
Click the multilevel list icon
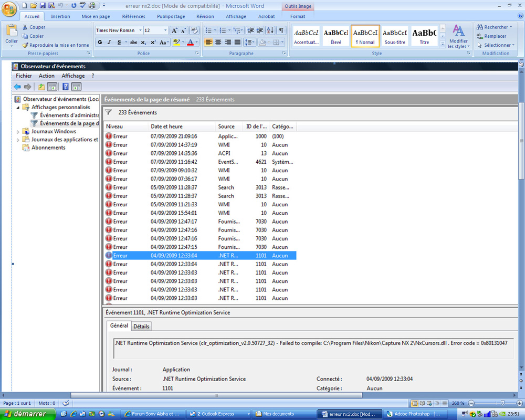(x=237, y=30)
